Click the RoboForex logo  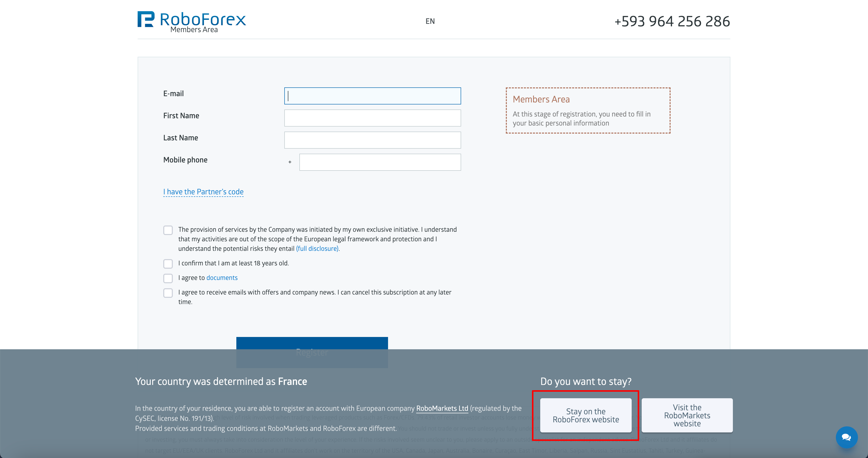point(191,20)
